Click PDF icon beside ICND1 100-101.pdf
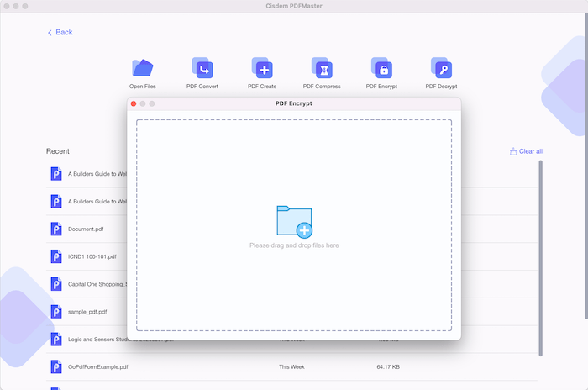588x390 pixels. coord(56,256)
